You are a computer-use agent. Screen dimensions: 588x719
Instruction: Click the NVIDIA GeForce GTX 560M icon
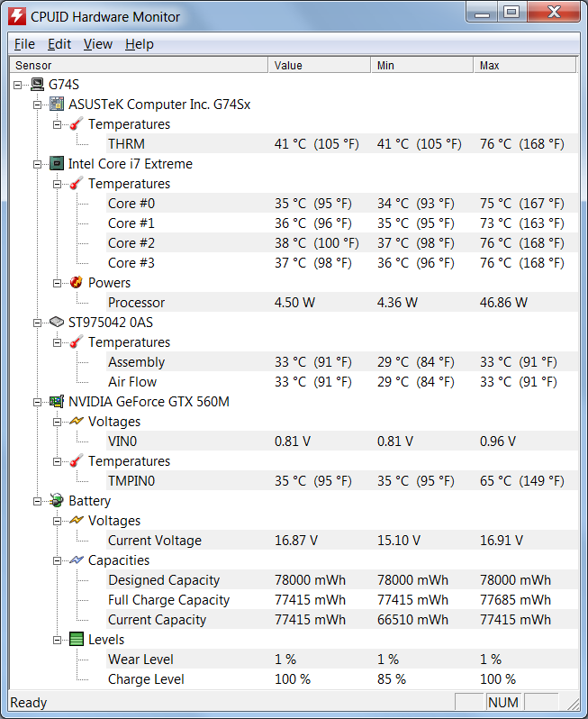(x=57, y=402)
